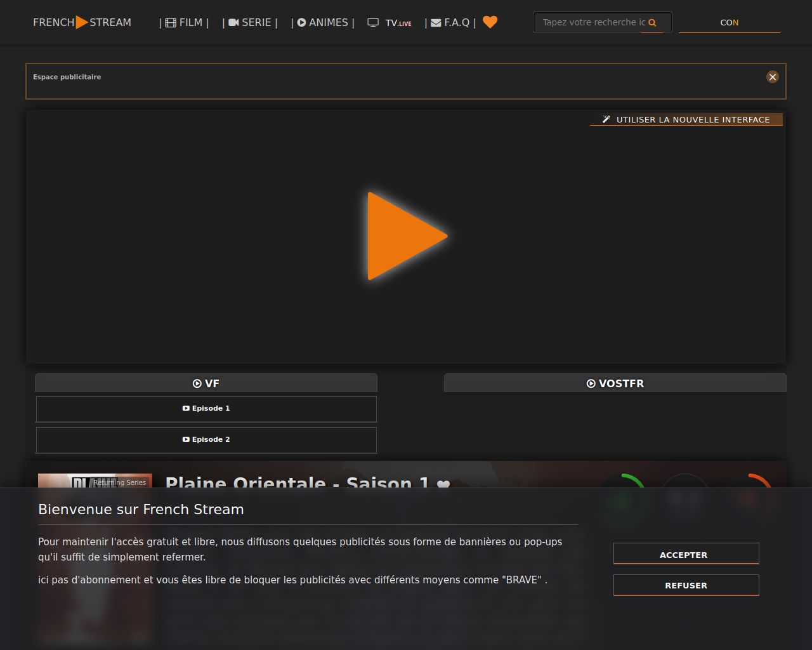Open the French Stream logo homepage

82,22
